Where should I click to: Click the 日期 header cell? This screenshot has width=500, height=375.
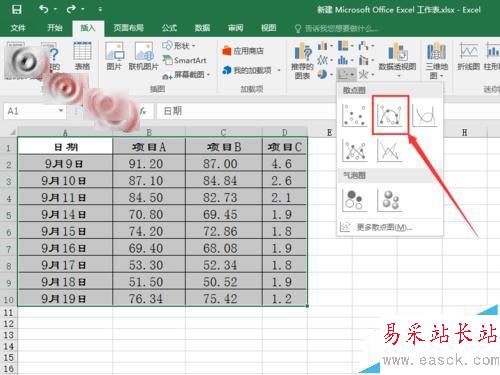pos(65,147)
